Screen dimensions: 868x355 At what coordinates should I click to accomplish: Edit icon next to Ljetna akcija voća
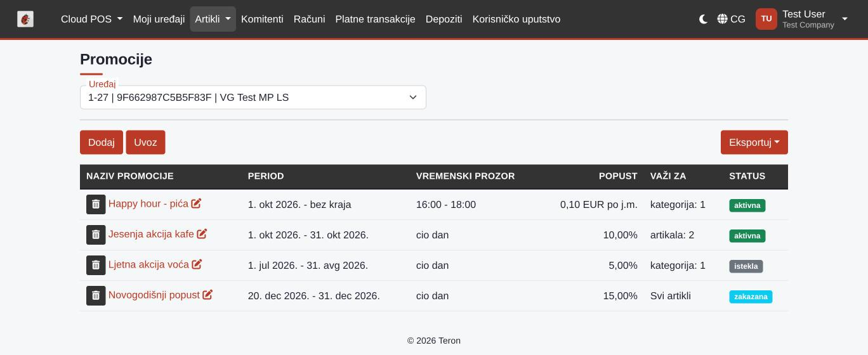tap(197, 264)
